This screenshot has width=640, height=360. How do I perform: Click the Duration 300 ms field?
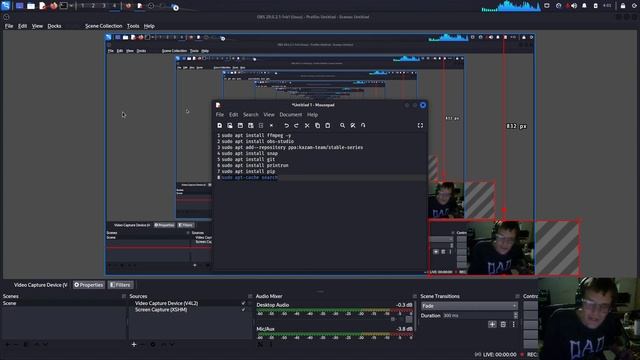(x=478, y=316)
